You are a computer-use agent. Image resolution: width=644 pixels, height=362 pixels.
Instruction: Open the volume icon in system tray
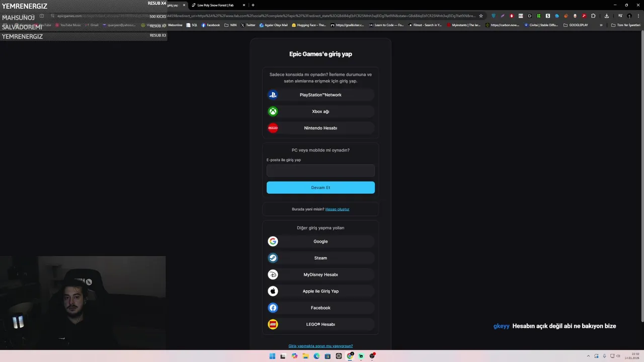click(618, 356)
